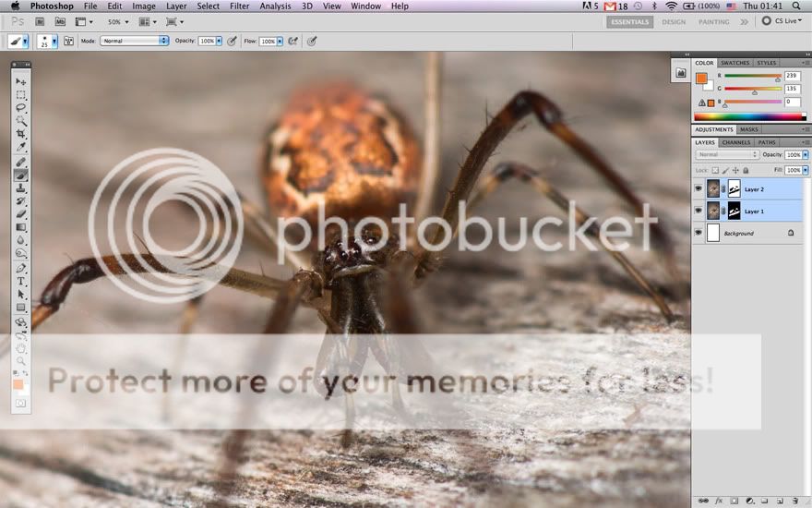The width and height of the screenshot is (812, 508).
Task: Select the Crop tool
Action: click(x=20, y=134)
